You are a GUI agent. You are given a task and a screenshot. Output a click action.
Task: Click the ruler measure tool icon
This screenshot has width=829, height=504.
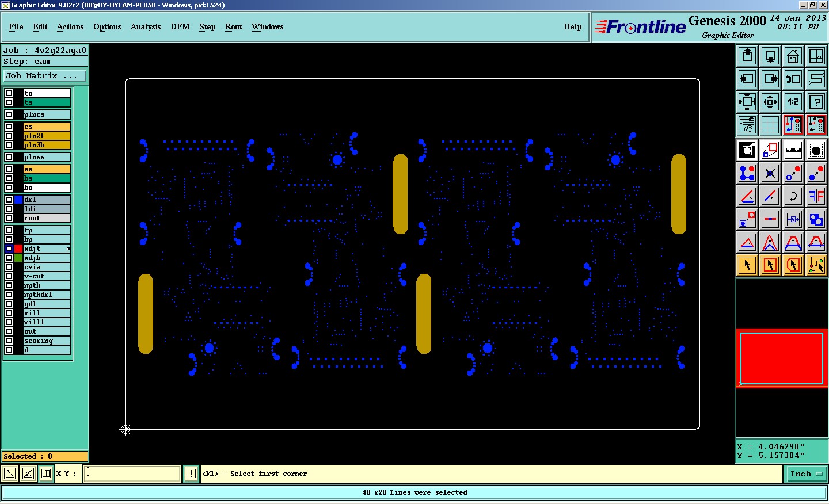(793, 150)
